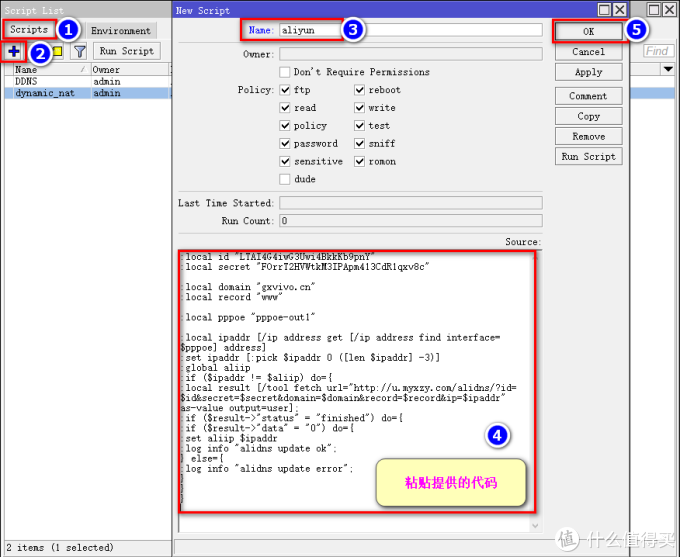Uncheck the test policy checkbox
Image resolution: width=680 pixels, height=557 pixels.
coord(359,125)
